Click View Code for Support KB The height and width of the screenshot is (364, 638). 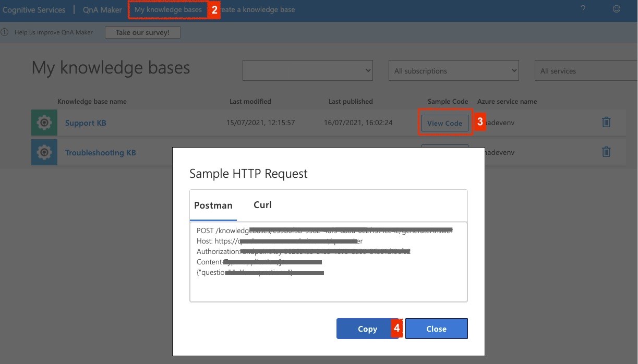tap(444, 123)
